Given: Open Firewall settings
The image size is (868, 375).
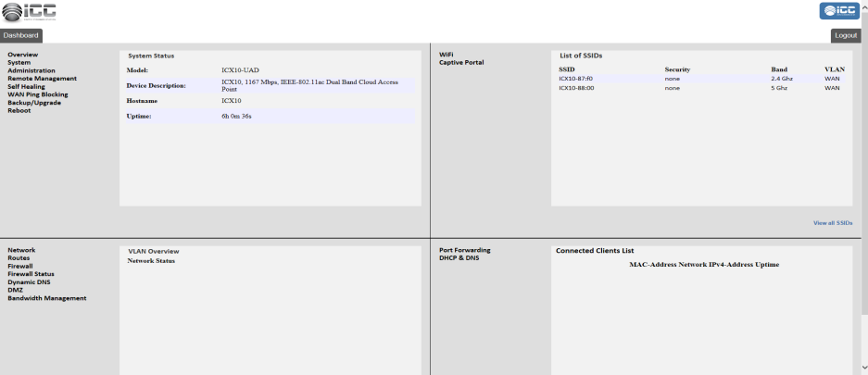Looking at the screenshot, I should (20, 266).
